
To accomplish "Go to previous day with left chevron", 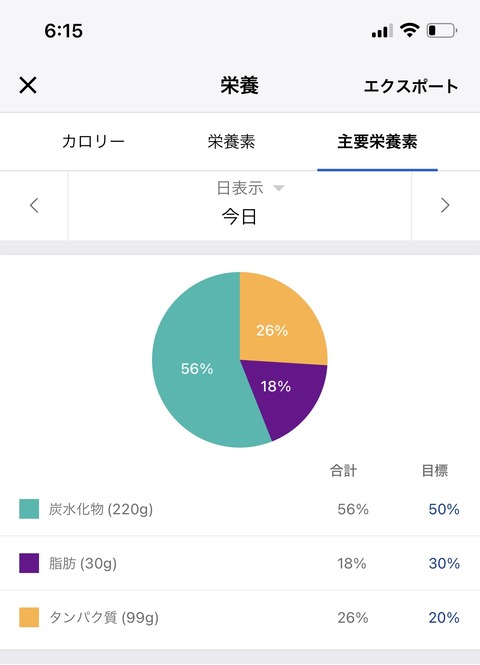I will tap(34, 205).
